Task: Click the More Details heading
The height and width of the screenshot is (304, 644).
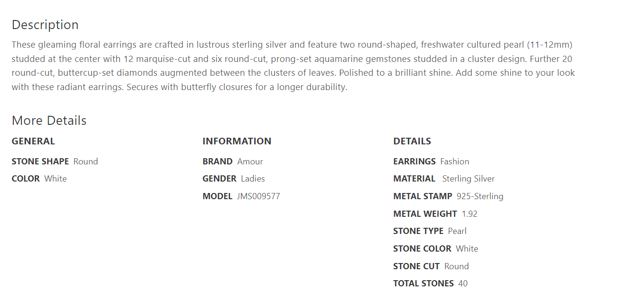Action: 49,121
